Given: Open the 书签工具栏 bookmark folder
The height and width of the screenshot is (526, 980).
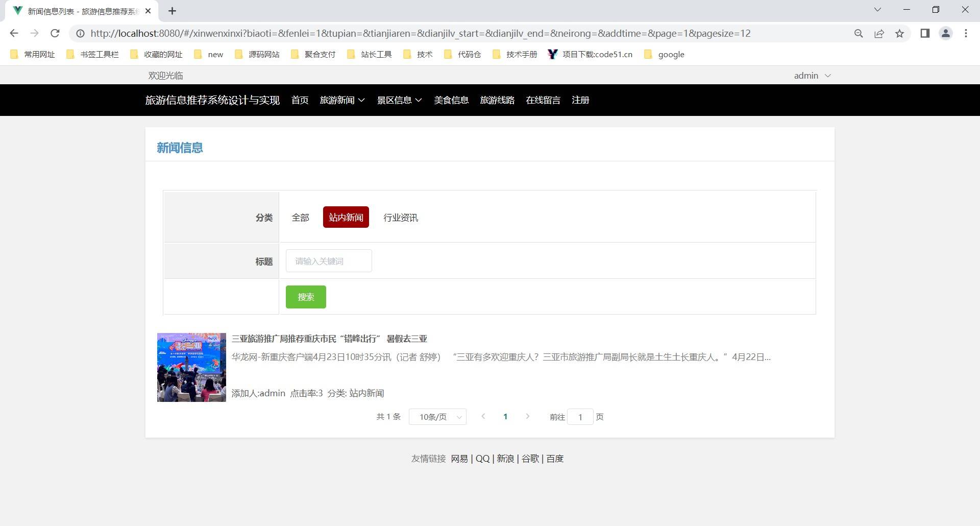Looking at the screenshot, I should pos(93,54).
